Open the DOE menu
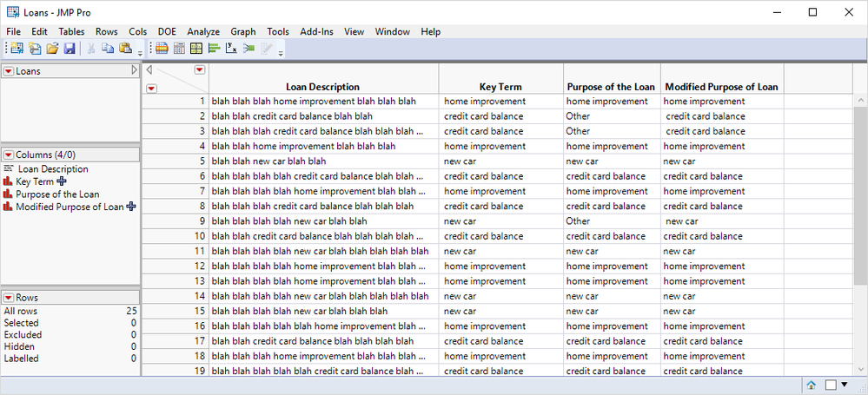 [x=167, y=31]
